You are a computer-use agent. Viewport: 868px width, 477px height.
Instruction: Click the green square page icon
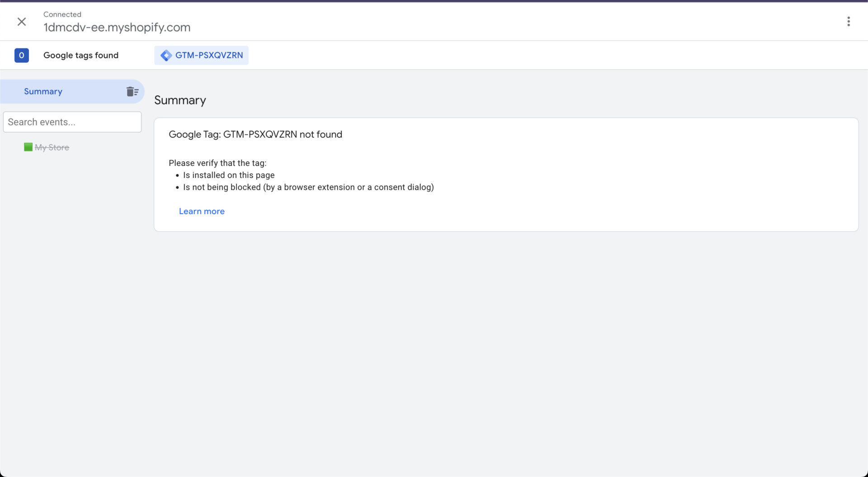[x=28, y=147]
